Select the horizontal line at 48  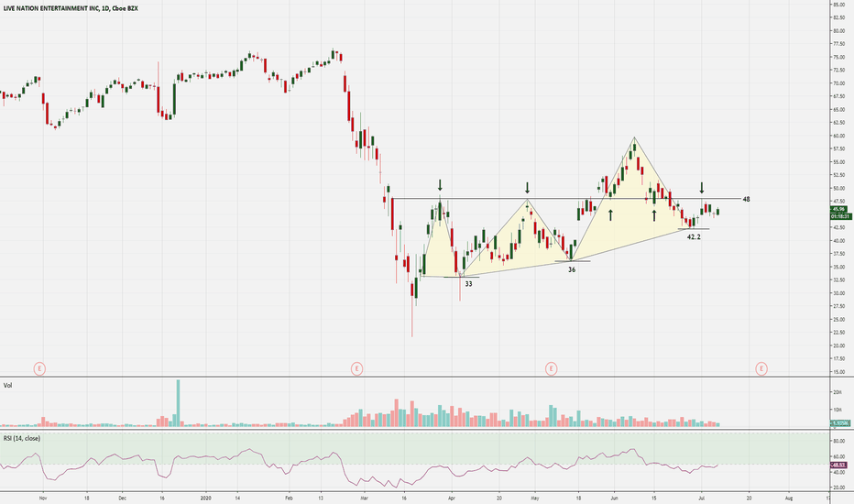[x=566, y=199]
